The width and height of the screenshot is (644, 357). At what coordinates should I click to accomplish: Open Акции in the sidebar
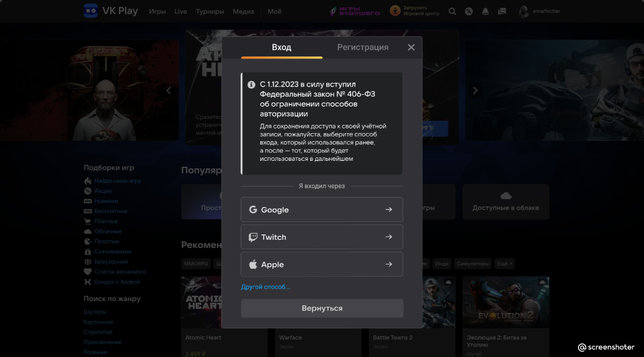(x=103, y=191)
